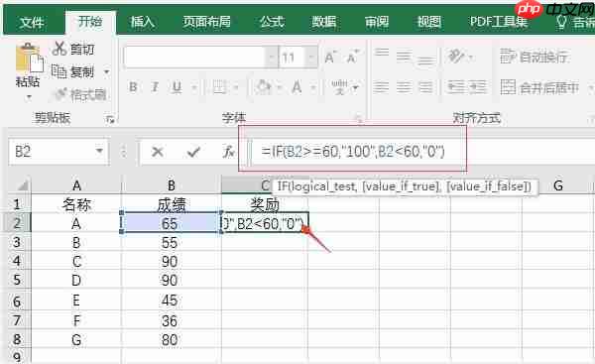Toggle Wrap Text (自动换行)
The width and height of the screenshot is (595, 364).
point(535,57)
